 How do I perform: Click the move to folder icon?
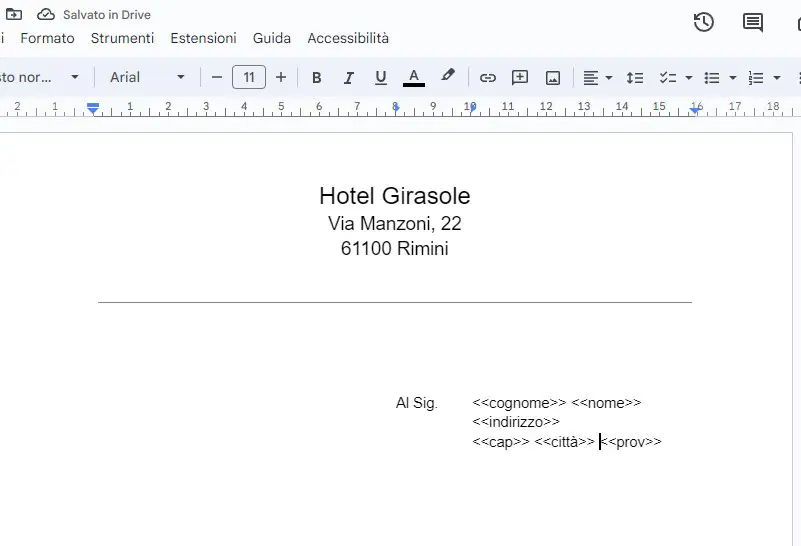14,14
